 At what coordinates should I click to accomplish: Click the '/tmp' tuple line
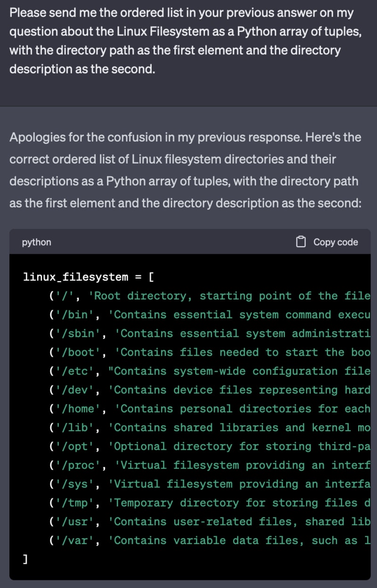point(210,503)
